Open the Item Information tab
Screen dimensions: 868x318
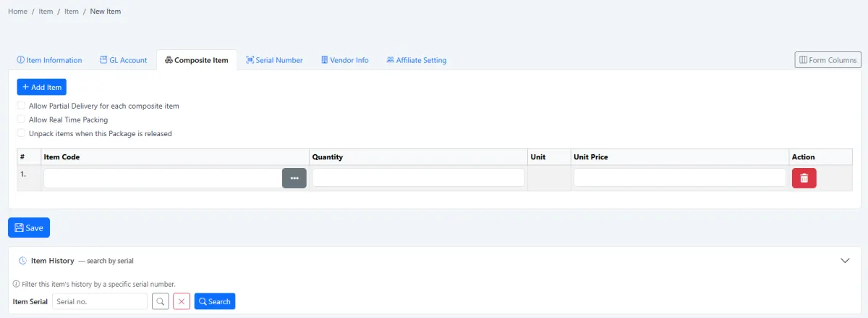click(x=49, y=60)
